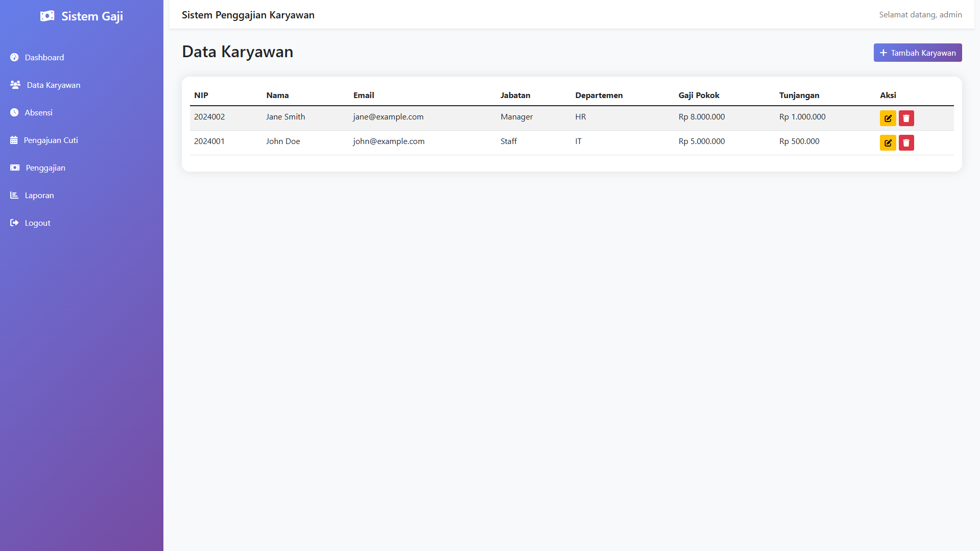This screenshot has width=980, height=551.
Task: Go to the Penggajian page
Action: pos(45,168)
